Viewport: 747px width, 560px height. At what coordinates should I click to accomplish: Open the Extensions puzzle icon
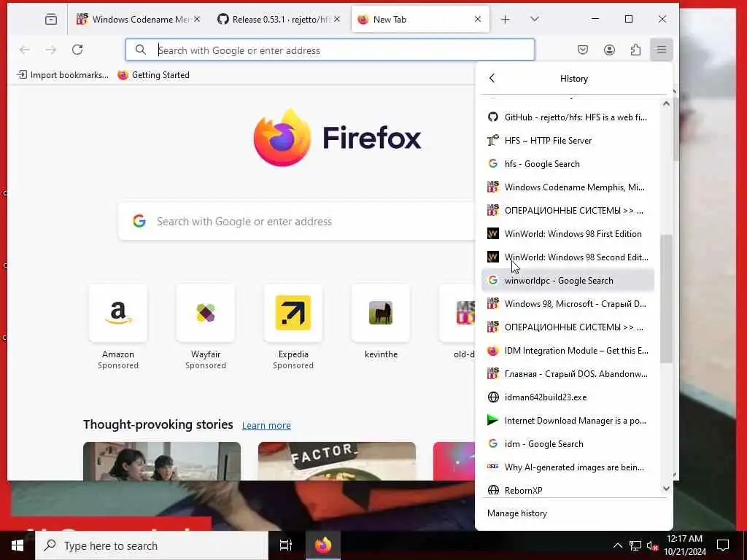coord(635,50)
